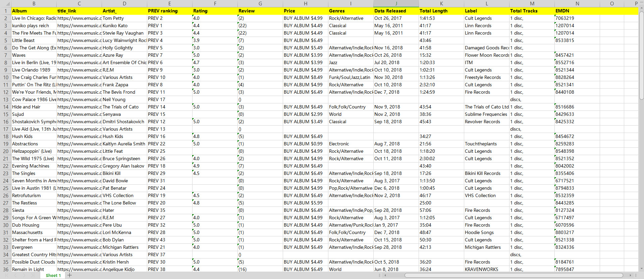This screenshot has width=644, height=279.
Task: Select the Touchtheplants label cell
Action: tap(487, 144)
